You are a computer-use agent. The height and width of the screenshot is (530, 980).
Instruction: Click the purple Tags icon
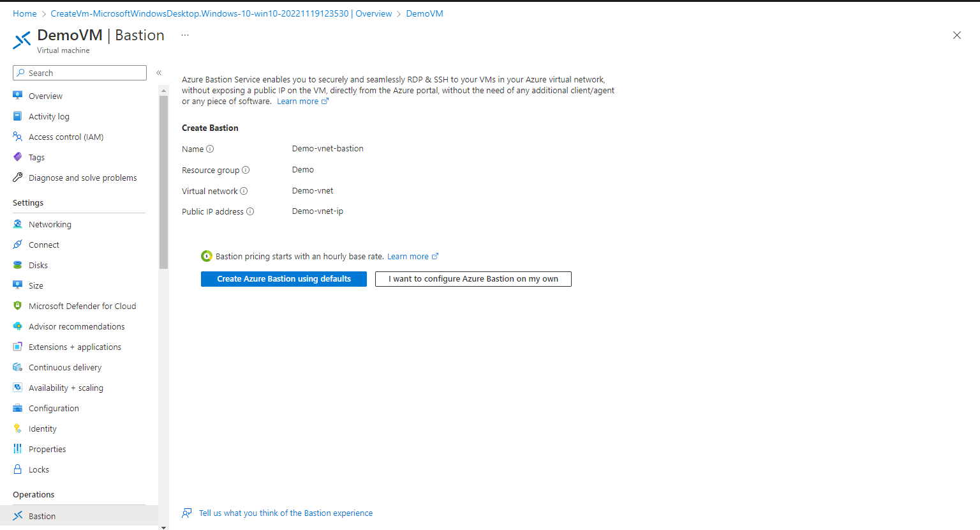point(18,157)
